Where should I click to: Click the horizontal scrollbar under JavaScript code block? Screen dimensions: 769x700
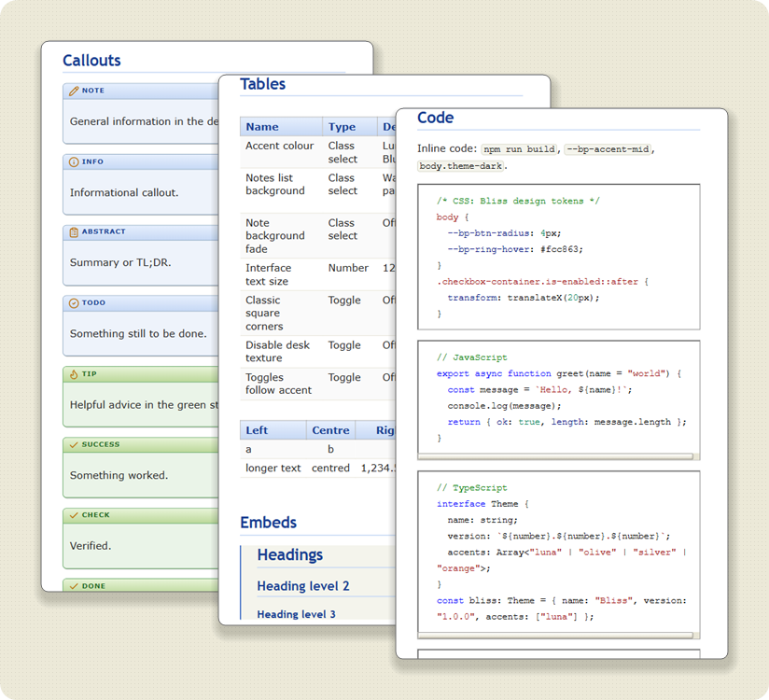point(555,456)
